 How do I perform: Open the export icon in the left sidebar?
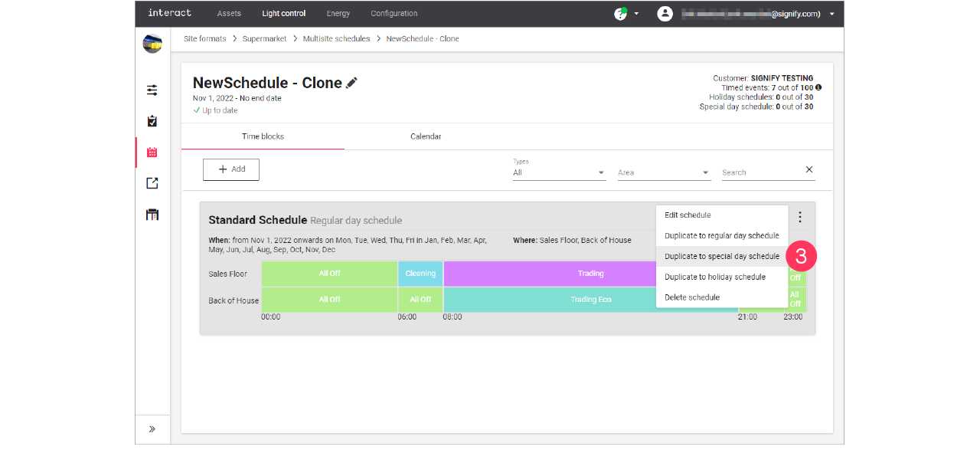pyautogui.click(x=152, y=183)
